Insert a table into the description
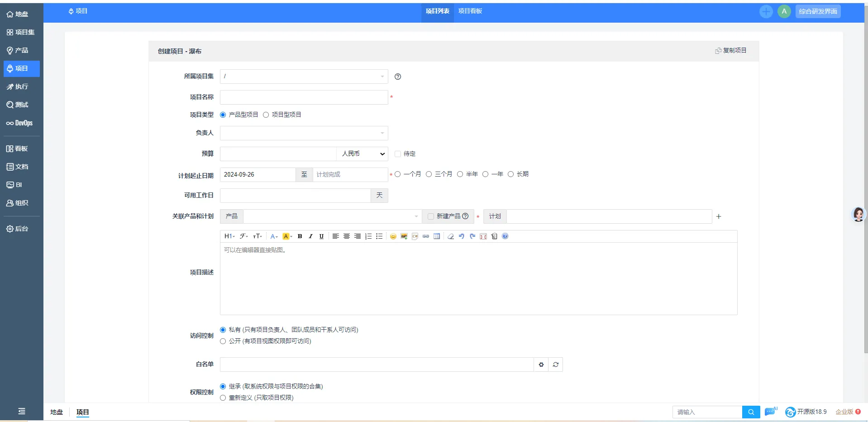The height and width of the screenshot is (422, 868). (x=437, y=236)
